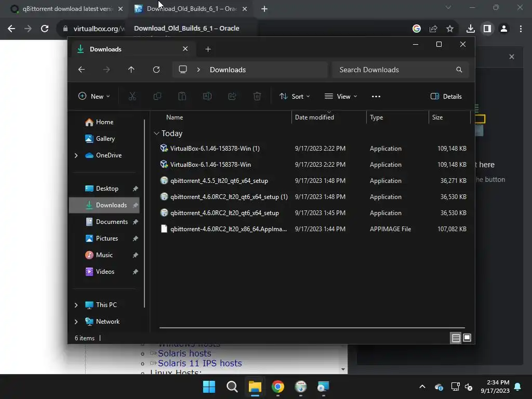Screen dimensions: 532x399
Task: Sort by the Name column header
Action: [175, 117]
